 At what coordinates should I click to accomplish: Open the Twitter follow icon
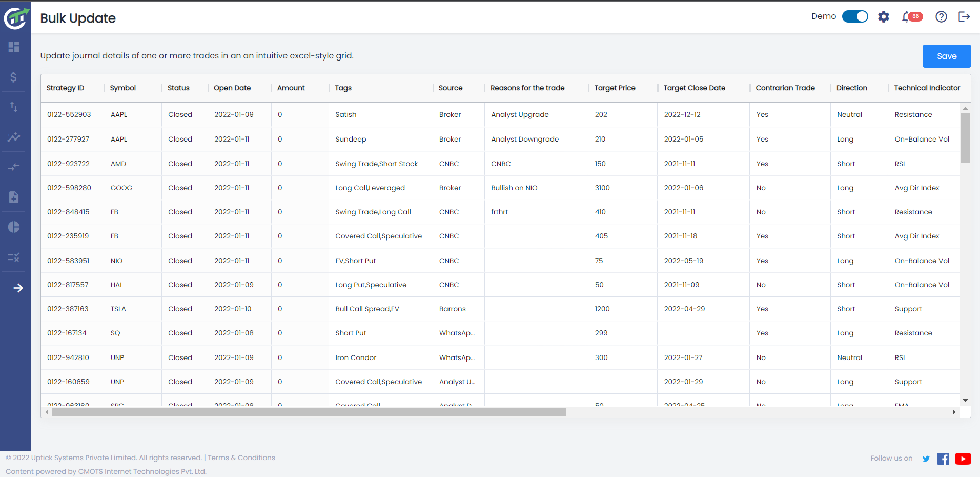coord(926,459)
